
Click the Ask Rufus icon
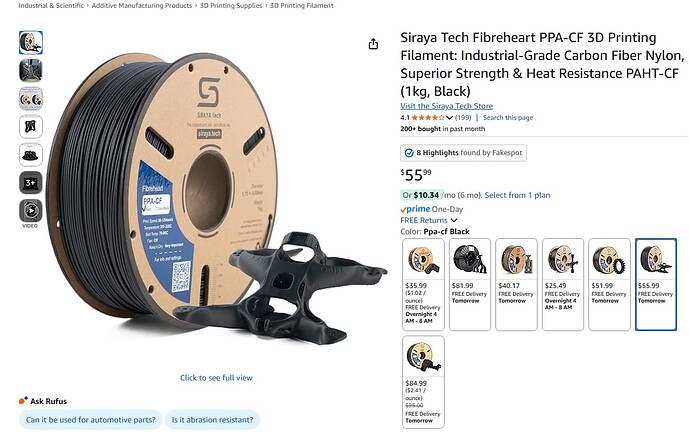[x=23, y=400]
